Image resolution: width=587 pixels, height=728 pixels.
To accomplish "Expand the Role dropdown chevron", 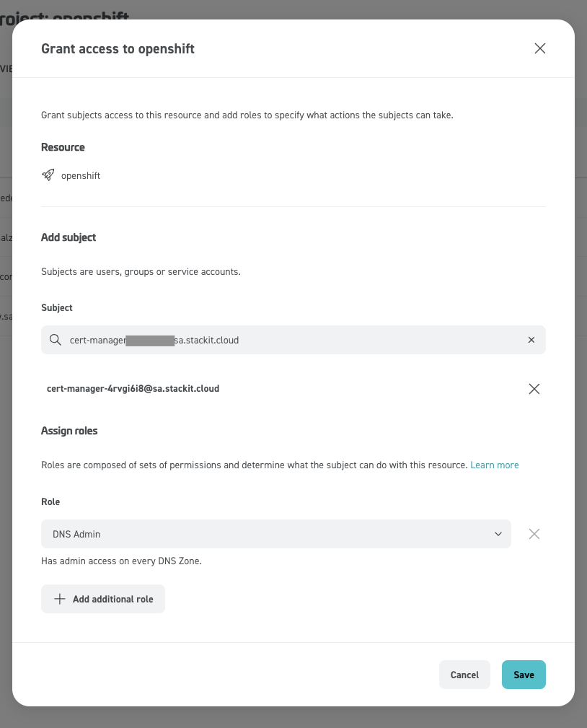I will [x=498, y=534].
